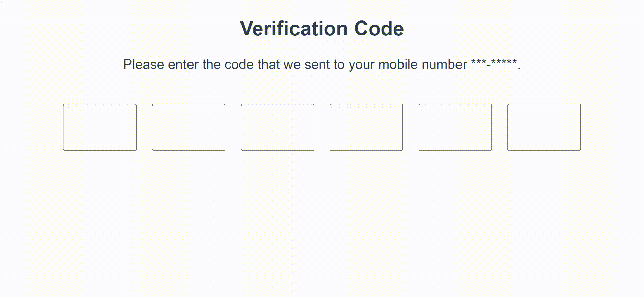Click the first verification code box
The height and width of the screenshot is (297, 644).
coord(100,127)
